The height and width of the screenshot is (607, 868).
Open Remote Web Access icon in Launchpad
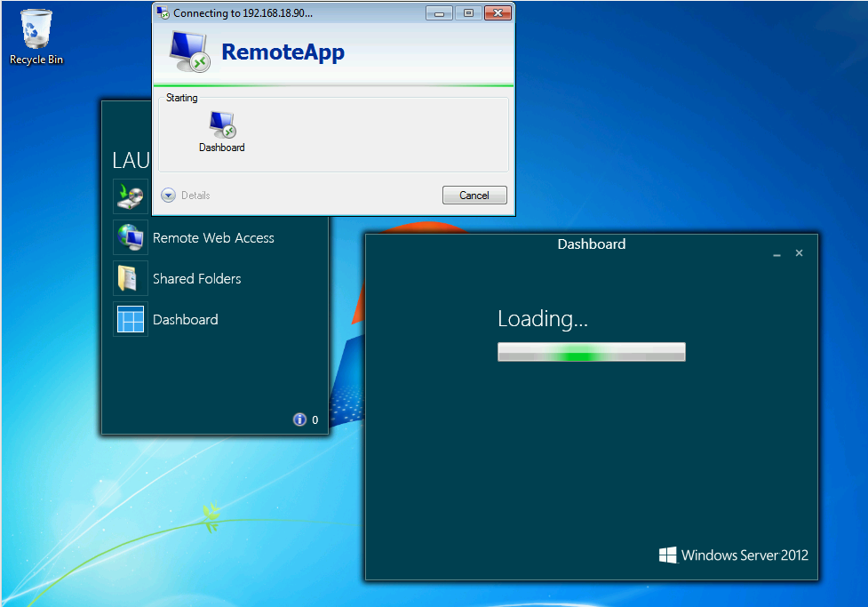pyautogui.click(x=131, y=237)
